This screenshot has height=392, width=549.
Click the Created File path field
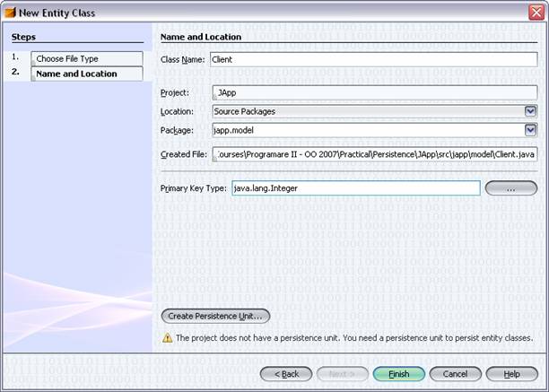(x=375, y=154)
